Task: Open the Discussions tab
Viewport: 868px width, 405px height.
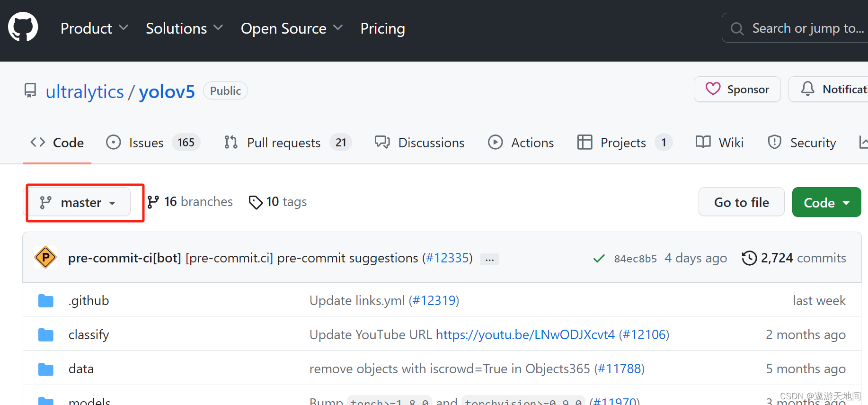Action: [x=419, y=143]
